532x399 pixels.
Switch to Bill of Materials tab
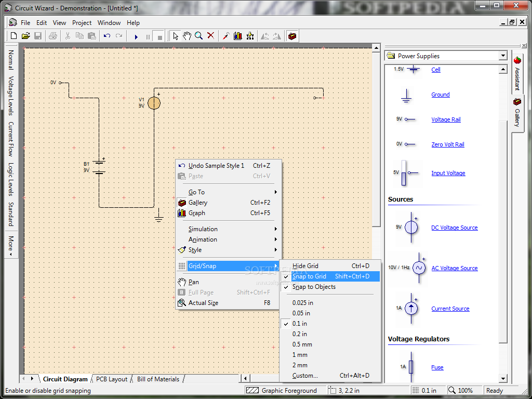coord(158,379)
